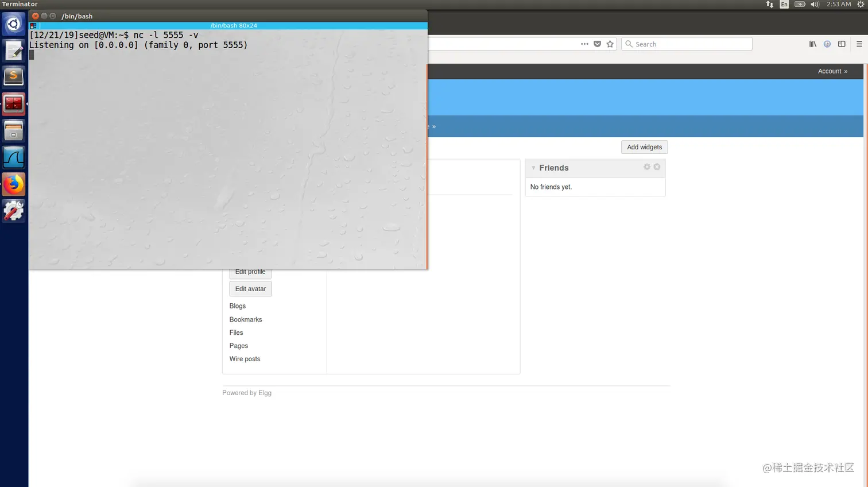The image size is (868, 487).
Task: Expand the Account menu in Elgg topbar
Action: coord(832,71)
